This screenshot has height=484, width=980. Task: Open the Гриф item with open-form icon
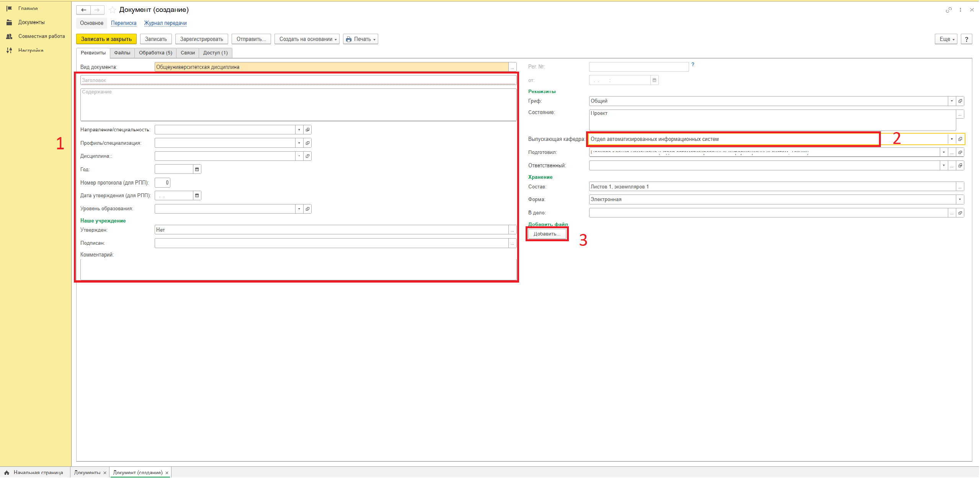(960, 101)
